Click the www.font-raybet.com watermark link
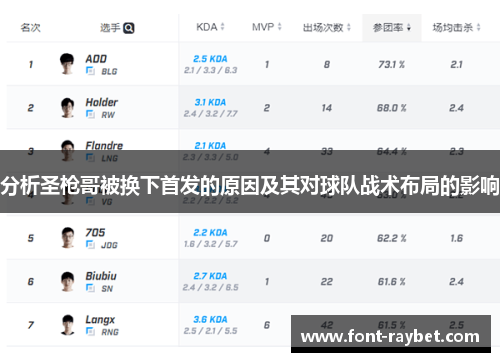Image resolution: width=500 pixels, height=362 pixels. (x=390, y=337)
